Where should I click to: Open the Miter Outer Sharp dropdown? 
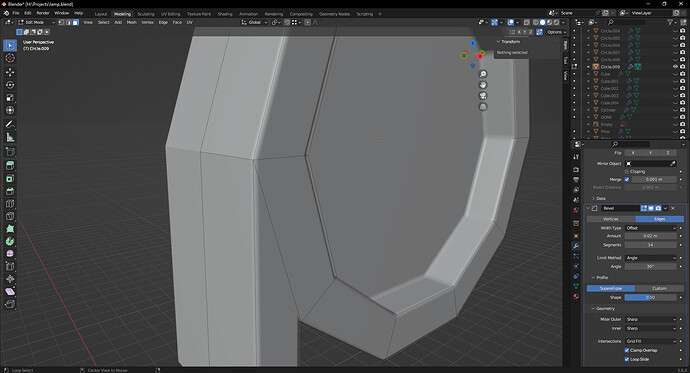pyautogui.click(x=650, y=319)
